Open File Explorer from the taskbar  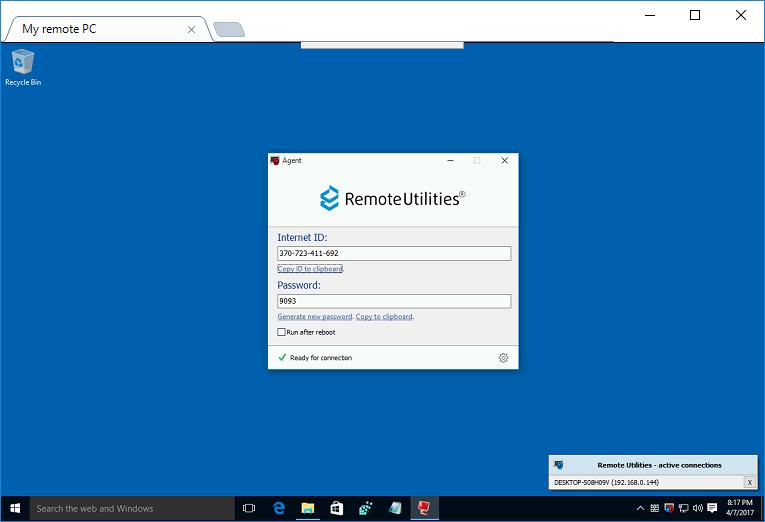(307, 508)
